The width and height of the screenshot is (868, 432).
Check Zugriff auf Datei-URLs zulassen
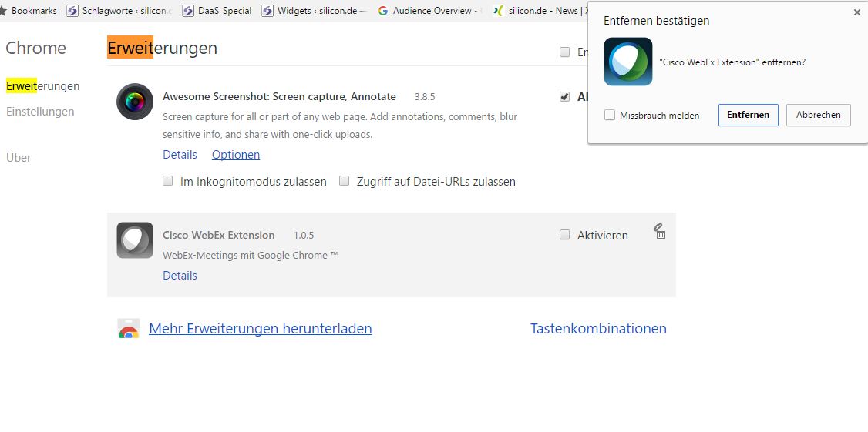(x=345, y=181)
